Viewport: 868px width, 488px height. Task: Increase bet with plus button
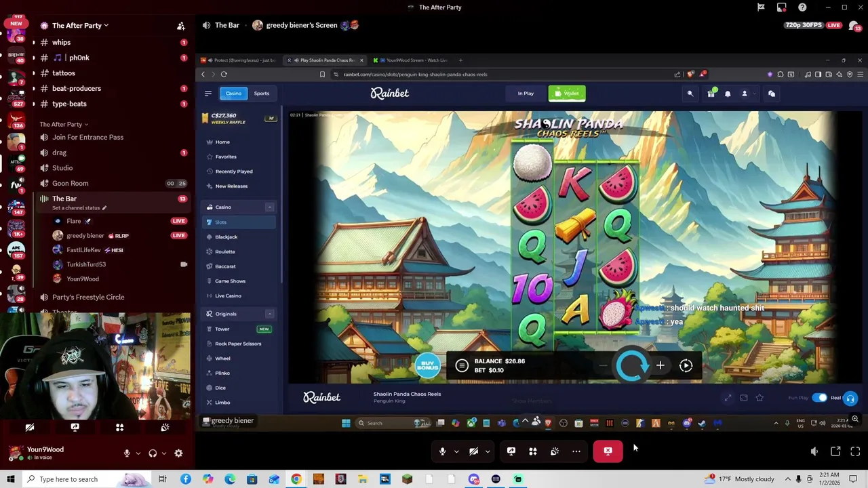660,366
